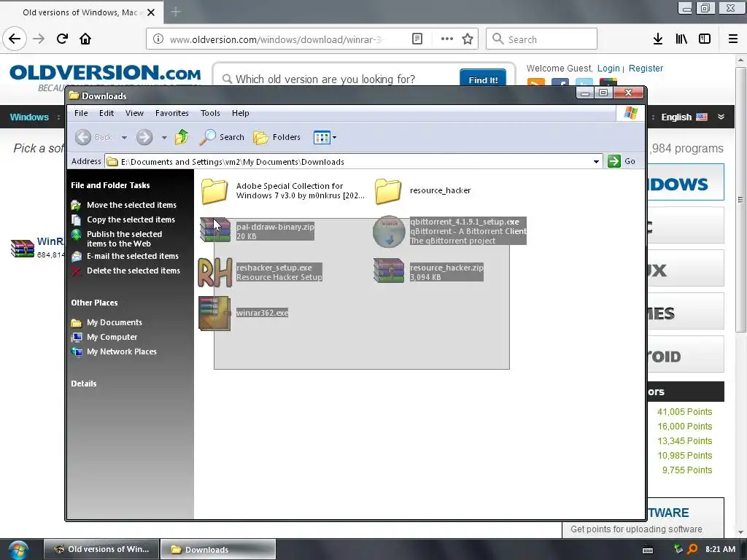
Task: Show site information icon in address bar
Action: click(158, 39)
